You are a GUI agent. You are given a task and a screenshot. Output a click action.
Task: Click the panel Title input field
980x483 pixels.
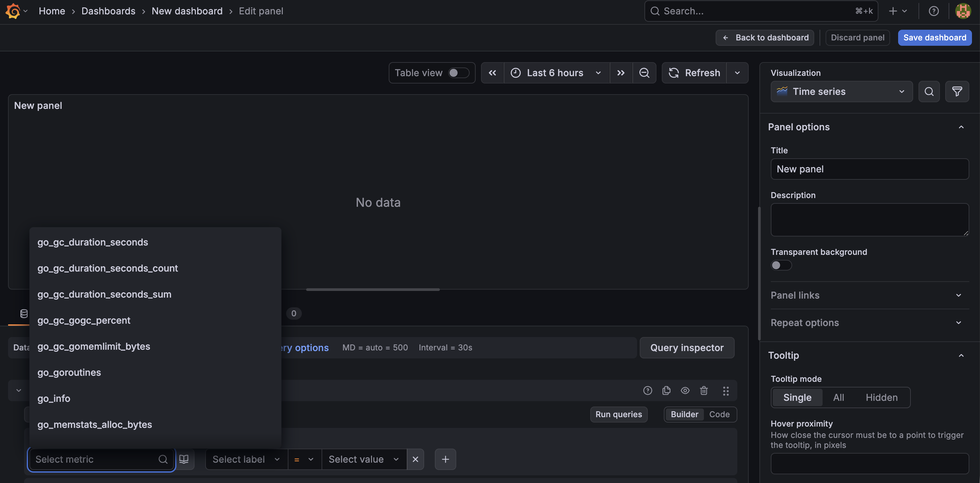(x=869, y=169)
